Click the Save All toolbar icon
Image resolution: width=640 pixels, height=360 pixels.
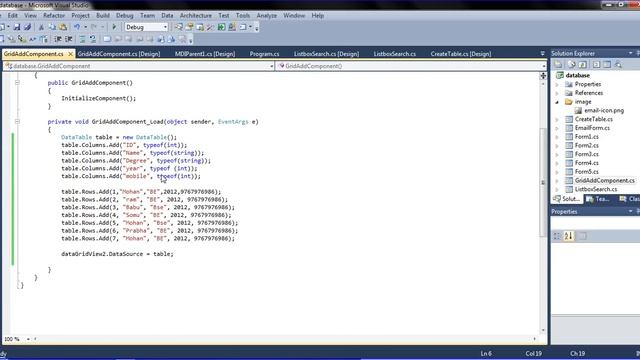tap(27, 27)
